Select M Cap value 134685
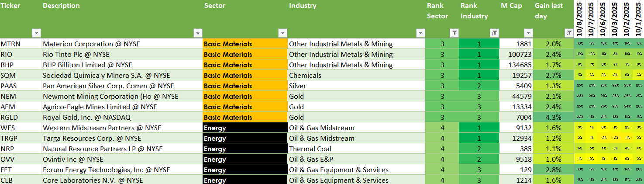 click(x=516, y=65)
